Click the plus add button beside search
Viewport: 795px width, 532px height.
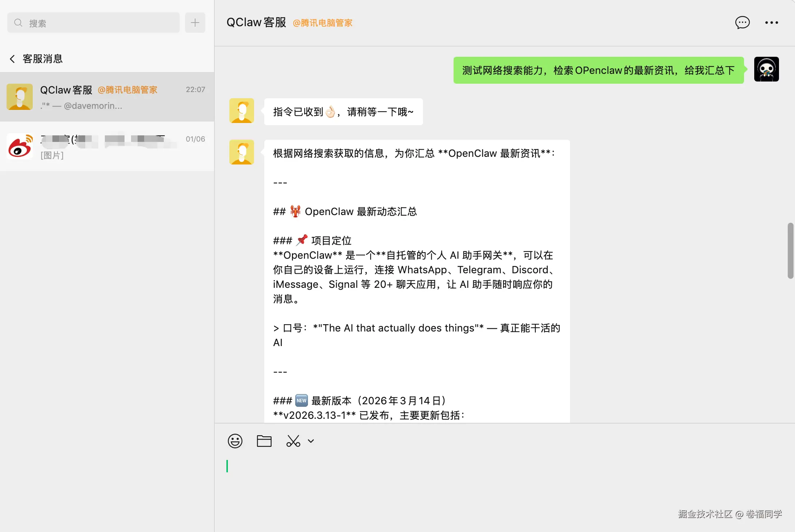[x=195, y=23]
